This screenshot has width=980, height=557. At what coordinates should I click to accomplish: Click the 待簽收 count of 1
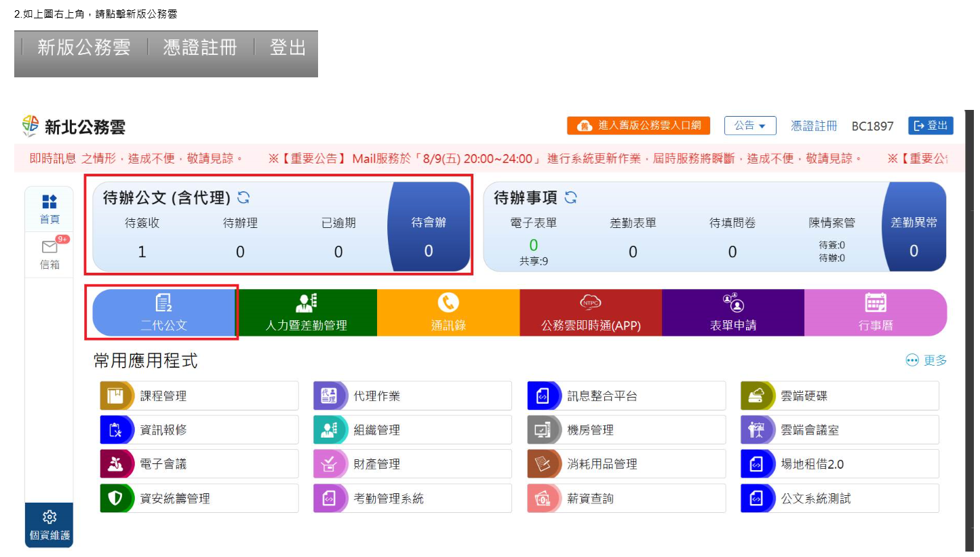point(142,252)
